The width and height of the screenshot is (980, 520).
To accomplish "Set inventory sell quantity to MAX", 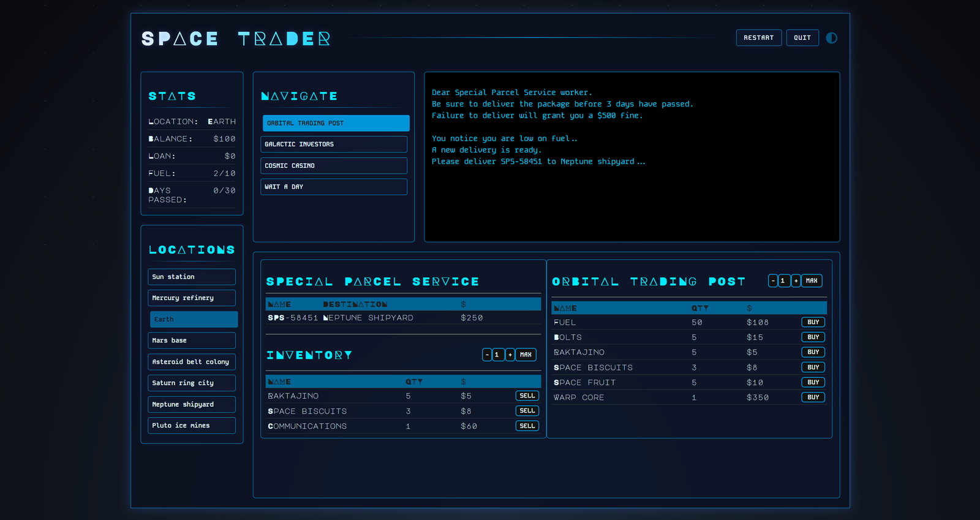I will (526, 355).
